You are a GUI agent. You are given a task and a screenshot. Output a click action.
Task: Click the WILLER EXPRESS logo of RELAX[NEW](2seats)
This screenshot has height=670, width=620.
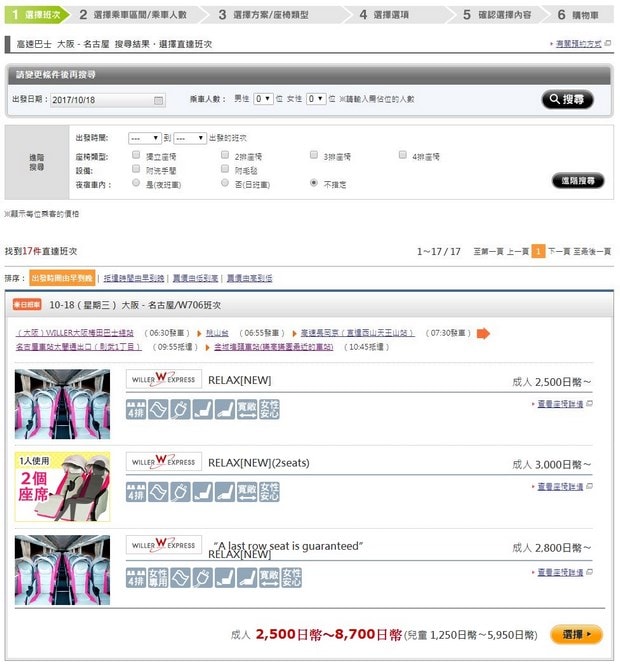(x=164, y=462)
